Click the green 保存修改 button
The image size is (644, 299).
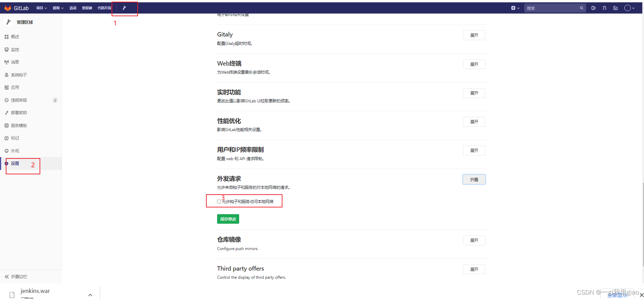pos(228,219)
